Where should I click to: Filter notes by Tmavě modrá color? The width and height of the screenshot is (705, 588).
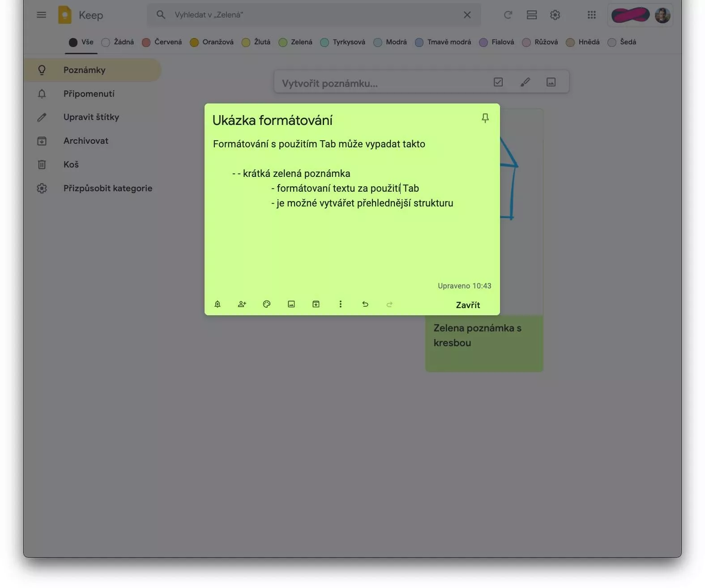click(443, 42)
